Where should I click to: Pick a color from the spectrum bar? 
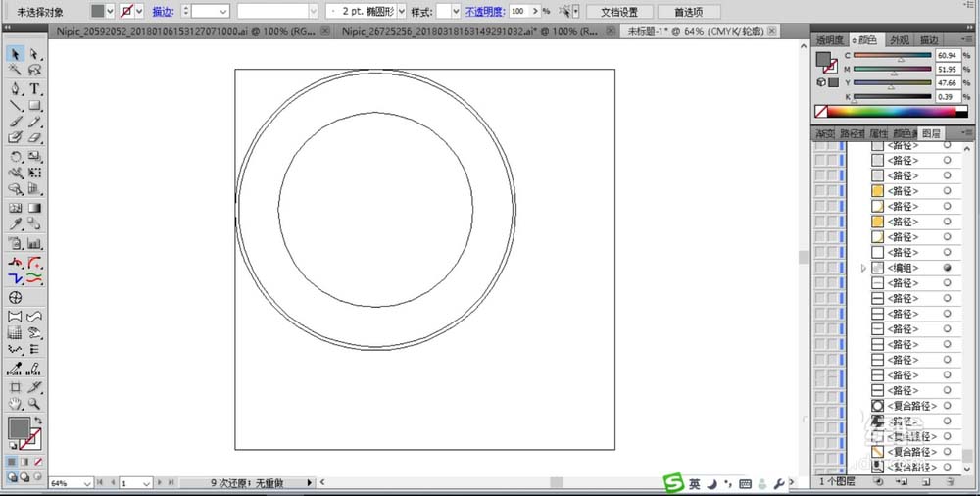[893, 112]
